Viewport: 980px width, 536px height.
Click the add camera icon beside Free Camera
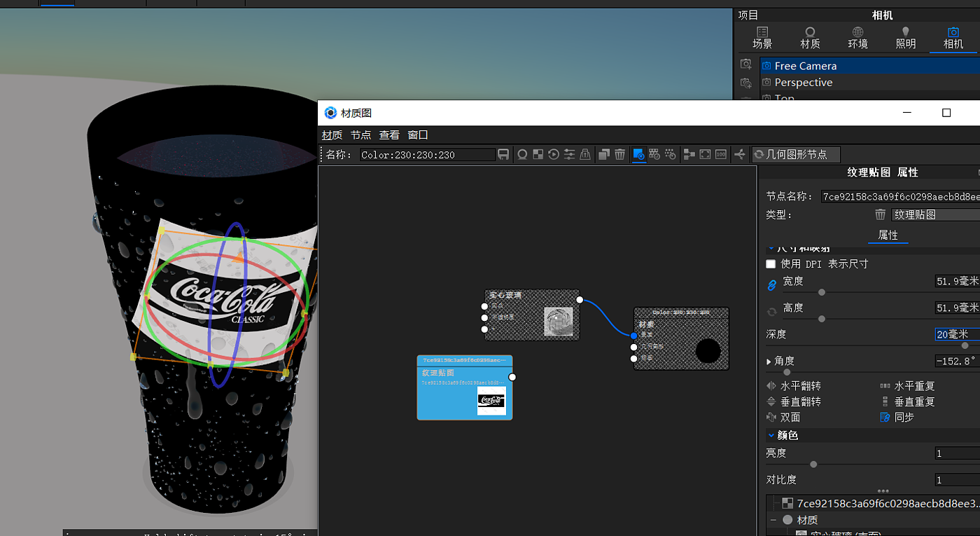click(x=746, y=65)
